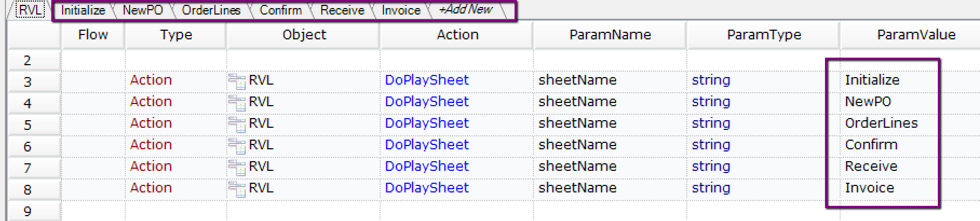Switch to the Initialize sheet tab

(83, 10)
